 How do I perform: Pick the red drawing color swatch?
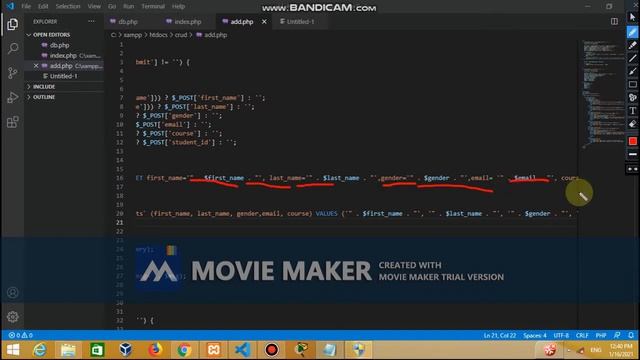633,141
